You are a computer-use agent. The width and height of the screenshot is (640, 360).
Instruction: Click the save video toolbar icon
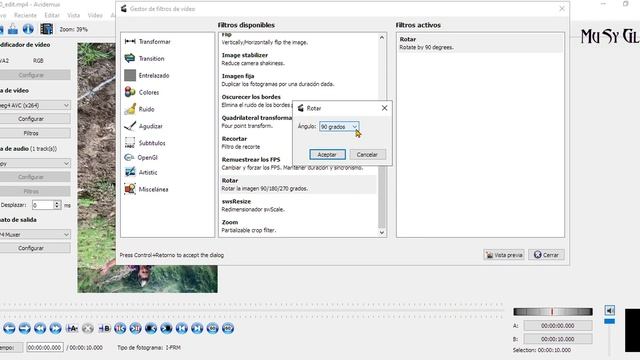click(13, 29)
